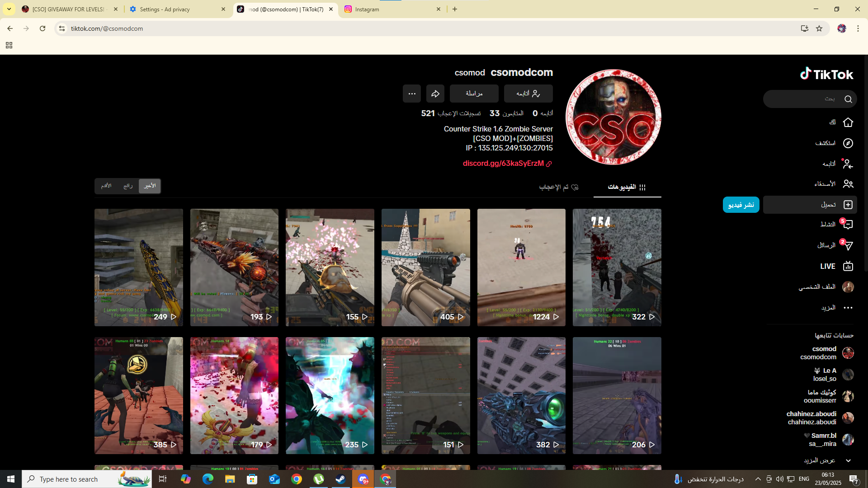Viewport: 868px width, 488px height.
Task: Click the search magnifier icon
Action: tap(848, 99)
